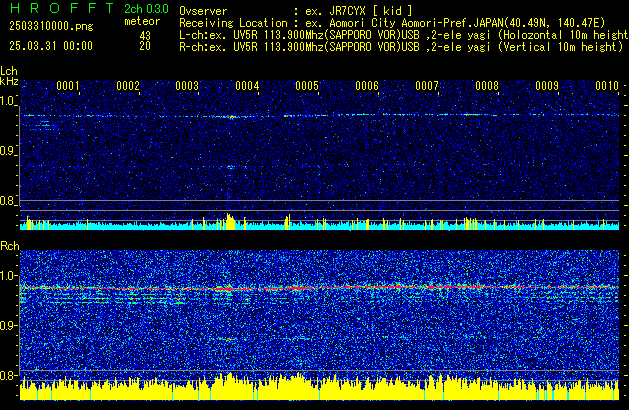Click the 'L-ch' receiver description line
629x410 pixels.
[404, 35]
